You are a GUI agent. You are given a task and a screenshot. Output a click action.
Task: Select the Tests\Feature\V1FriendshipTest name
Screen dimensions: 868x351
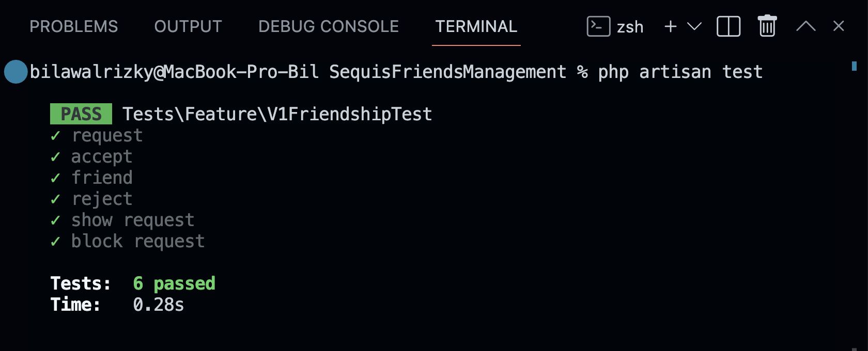click(x=277, y=114)
